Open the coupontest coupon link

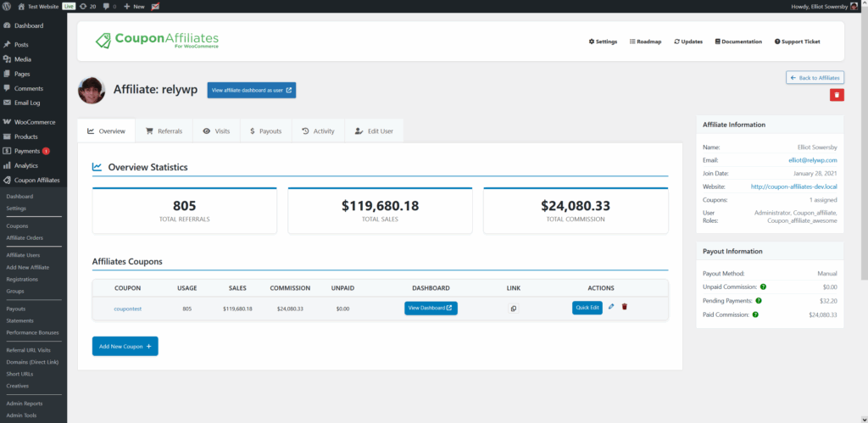pos(128,309)
